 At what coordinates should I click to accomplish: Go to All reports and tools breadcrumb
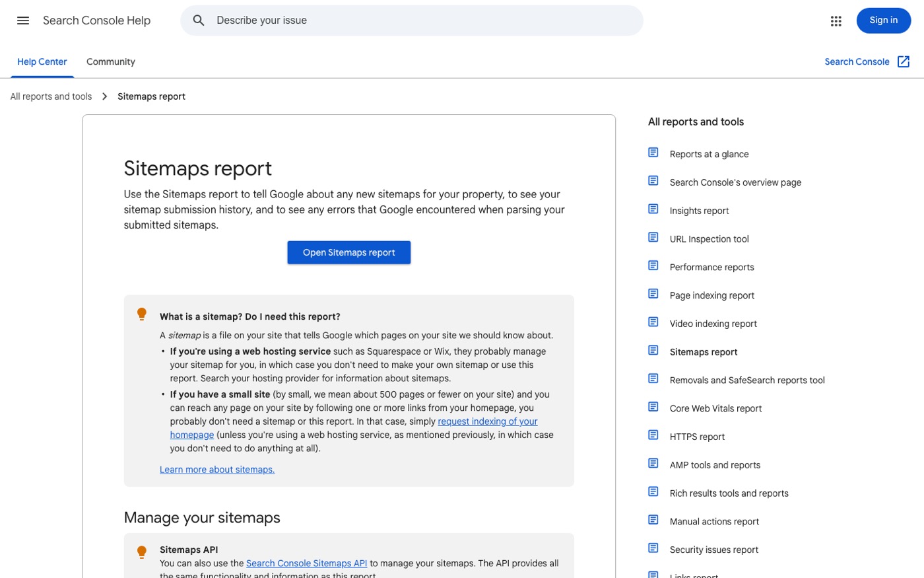click(x=51, y=96)
